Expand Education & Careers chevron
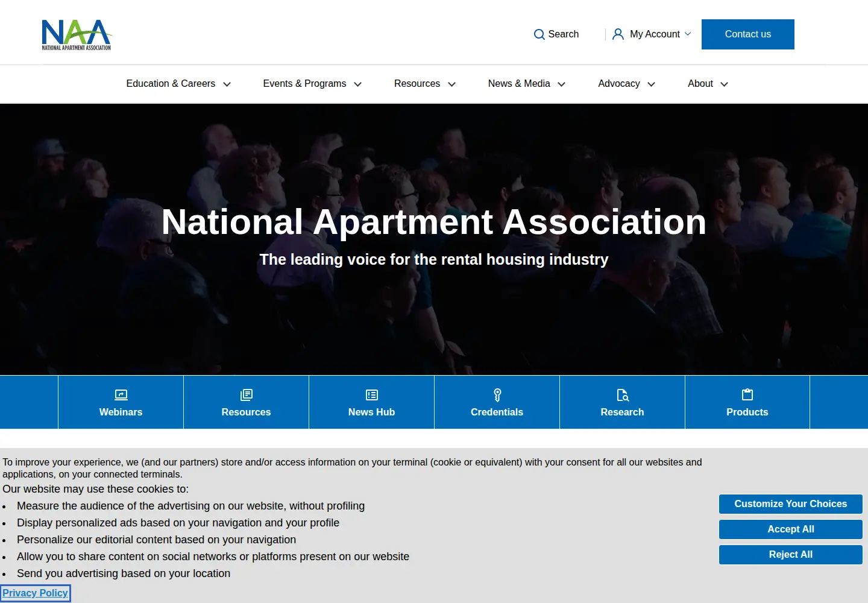The image size is (868, 603). coord(227,84)
